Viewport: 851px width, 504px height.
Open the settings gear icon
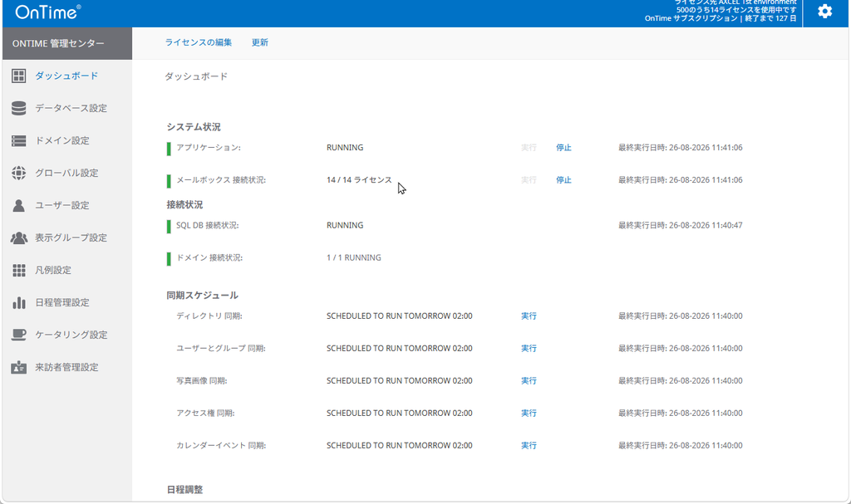pyautogui.click(x=825, y=12)
